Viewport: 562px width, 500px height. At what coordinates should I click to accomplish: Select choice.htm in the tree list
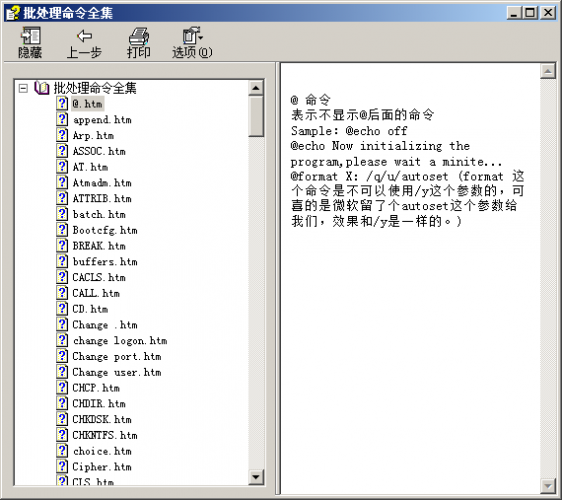(x=102, y=451)
